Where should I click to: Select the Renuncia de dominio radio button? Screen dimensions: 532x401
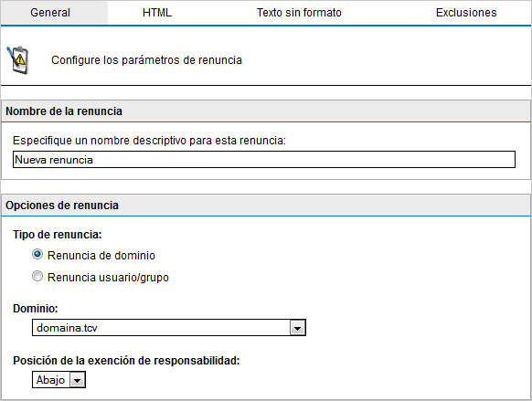(x=37, y=254)
